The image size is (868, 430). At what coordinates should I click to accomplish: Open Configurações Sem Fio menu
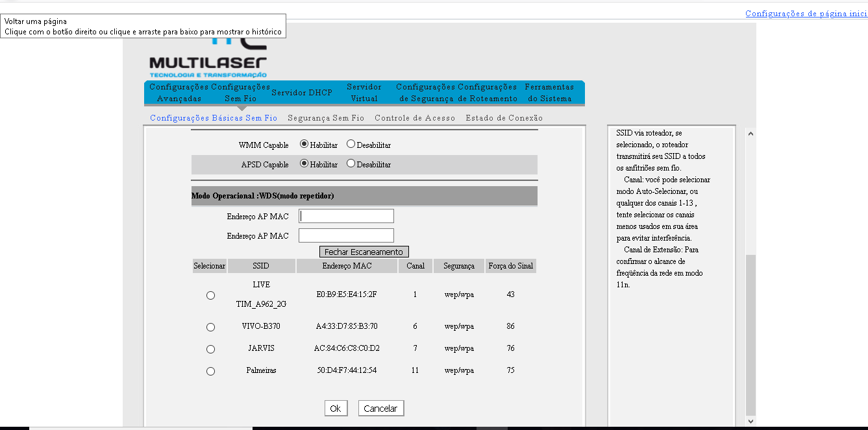pos(241,93)
